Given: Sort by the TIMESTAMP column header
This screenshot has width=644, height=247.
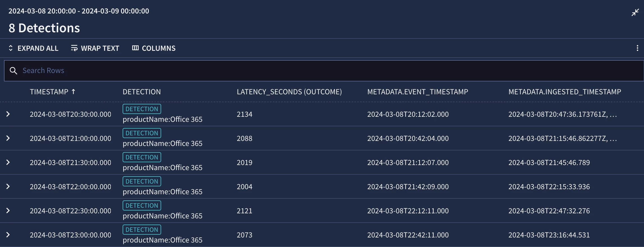Looking at the screenshot, I should point(49,92).
